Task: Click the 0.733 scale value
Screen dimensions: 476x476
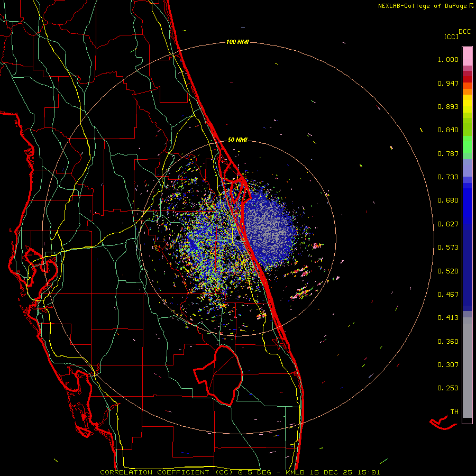Action: click(x=448, y=177)
